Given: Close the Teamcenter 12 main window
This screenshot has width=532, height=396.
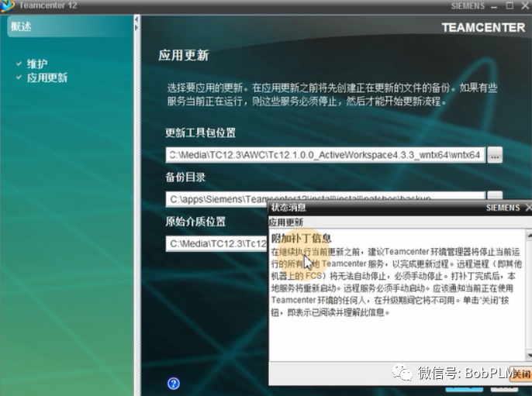Looking at the screenshot, I should 525,5.
